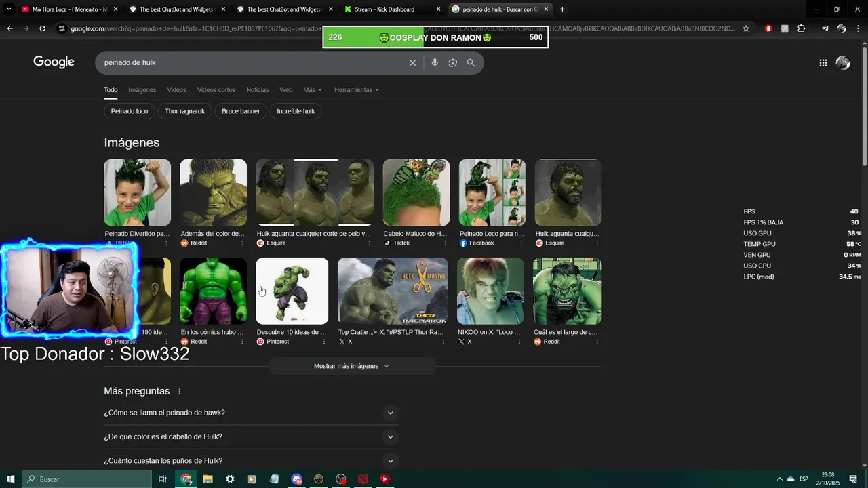Viewport: 868px width, 488px height.
Task: Open the three Hulk haircuts Esquire thumbnail
Action: 315,192
